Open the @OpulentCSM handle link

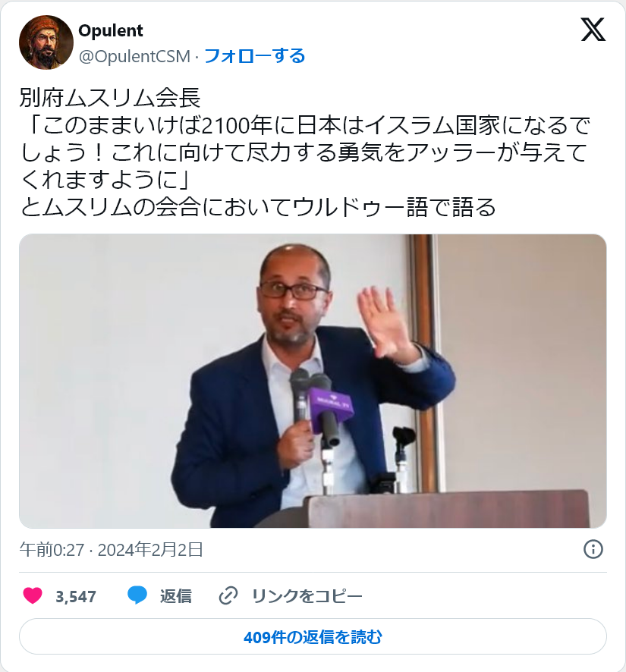pos(134,56)
